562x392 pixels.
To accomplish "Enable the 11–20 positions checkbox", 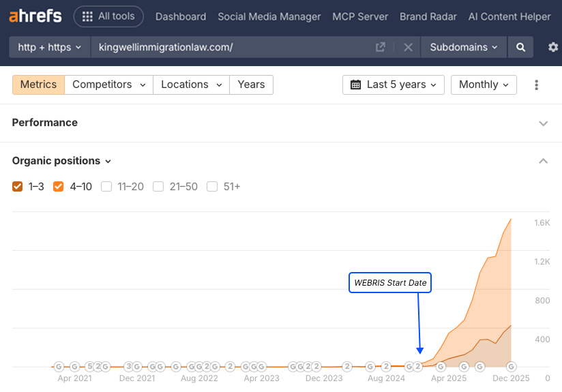I will pyautogui.click(x=106, y=186).
